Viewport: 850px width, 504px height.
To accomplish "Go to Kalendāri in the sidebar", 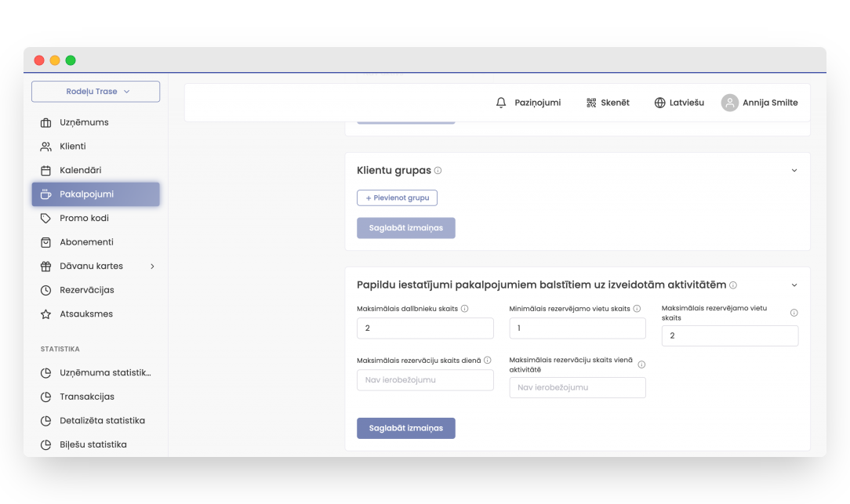I will click(80, 170).
